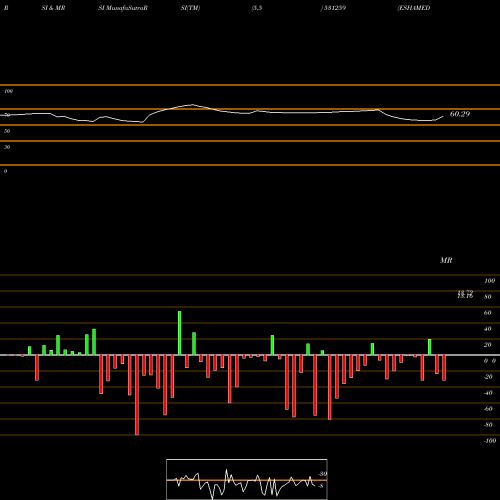
Task: Click the 50 label on RSI axis
Action: (7, 131)
